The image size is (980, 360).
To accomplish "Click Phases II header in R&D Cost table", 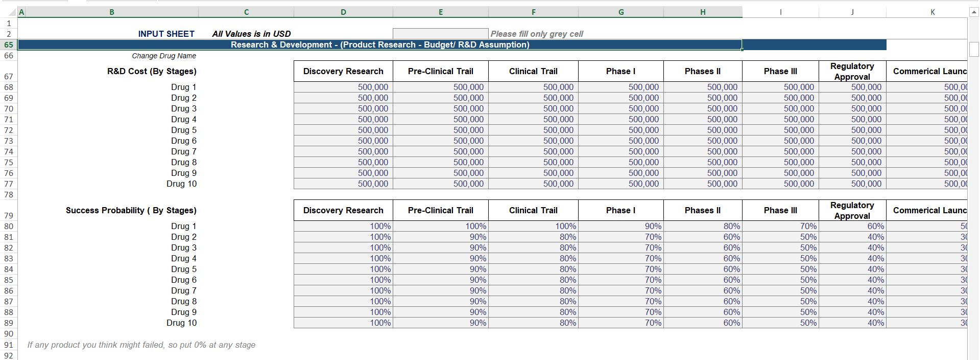I will (703, 71).
